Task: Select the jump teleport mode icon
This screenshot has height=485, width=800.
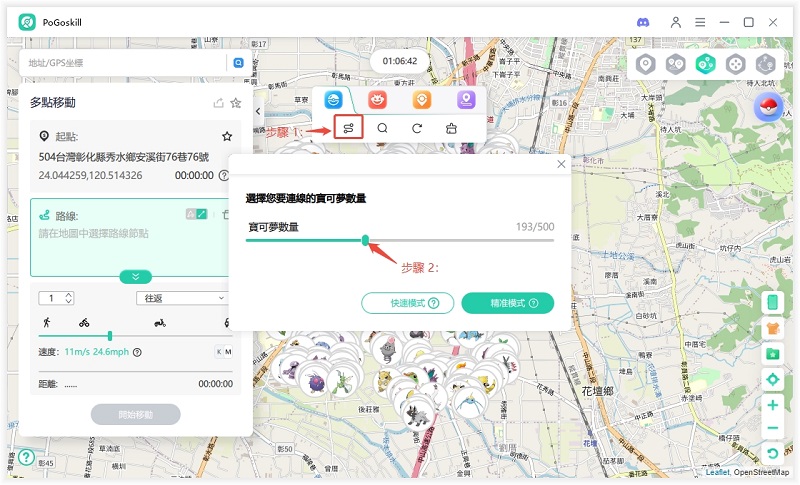Action: [765, 65]
